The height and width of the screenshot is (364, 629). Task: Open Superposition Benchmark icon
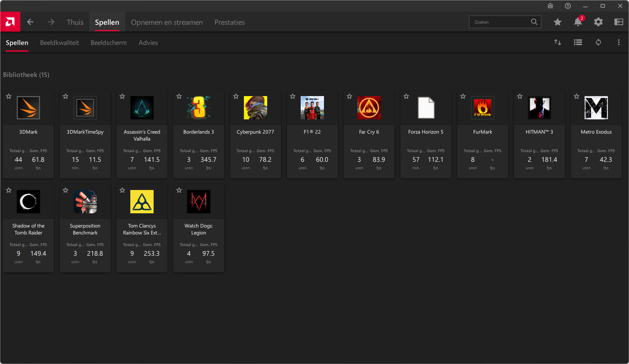click(x=85, y=202)
